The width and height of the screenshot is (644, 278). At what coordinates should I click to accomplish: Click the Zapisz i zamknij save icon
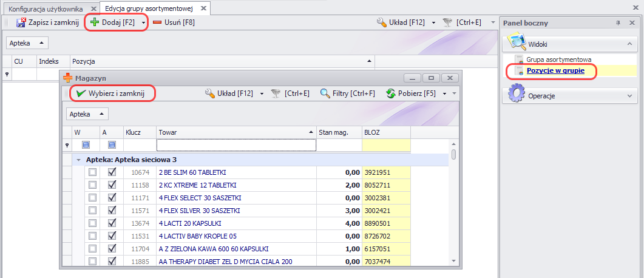(x=21, y=22)
